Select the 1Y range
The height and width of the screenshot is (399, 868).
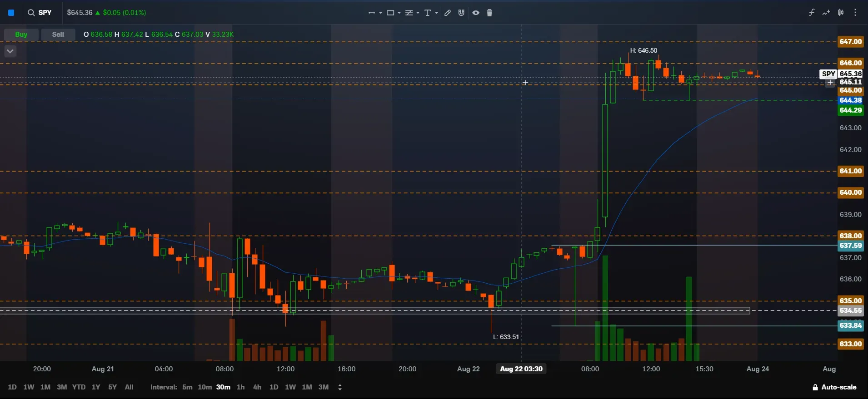pyautogui.click(x=96, y=387)
